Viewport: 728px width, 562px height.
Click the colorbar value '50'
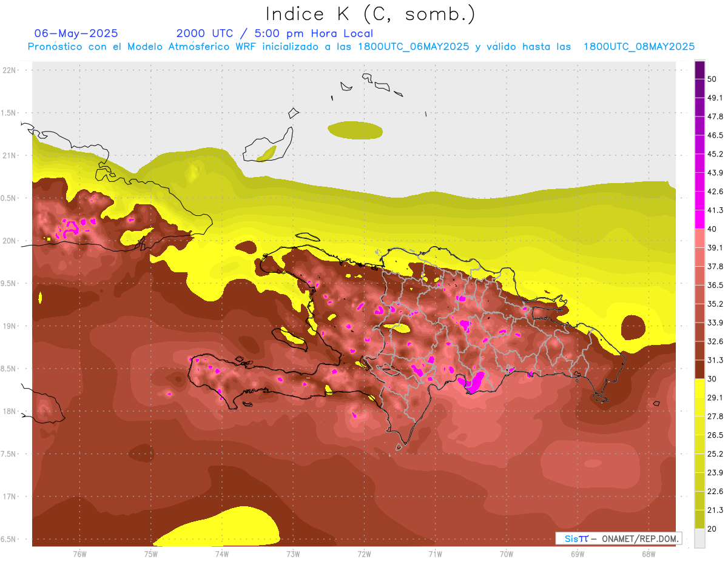coord(712,79)
